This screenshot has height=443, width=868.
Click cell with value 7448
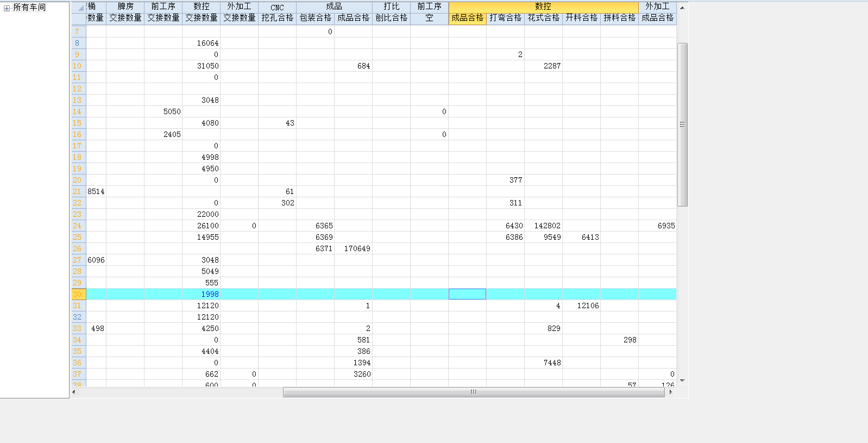click(x=543, y=363)
